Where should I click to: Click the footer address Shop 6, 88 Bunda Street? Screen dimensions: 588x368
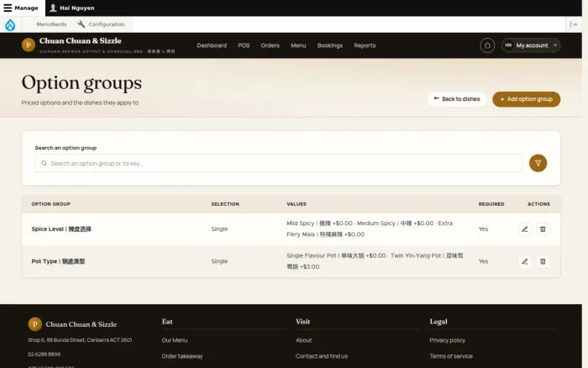tap(80, 340)
